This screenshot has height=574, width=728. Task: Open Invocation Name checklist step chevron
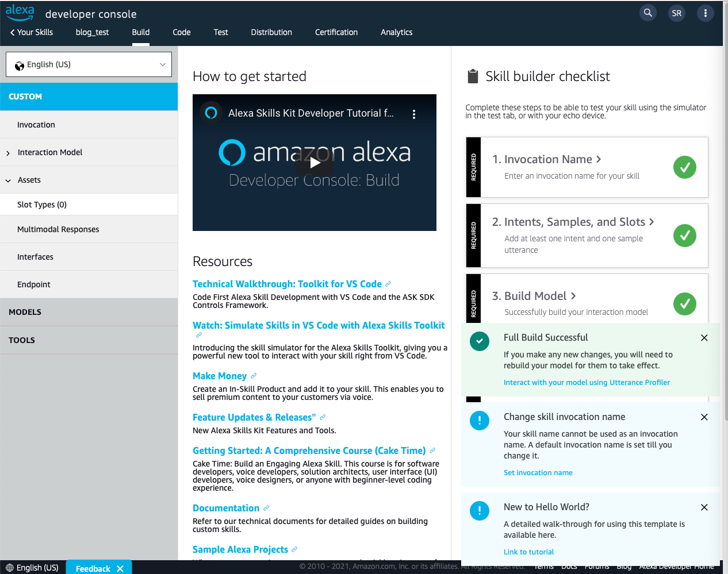[x=599, y=159]
